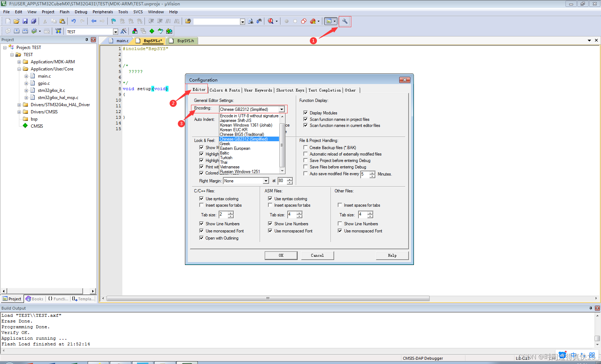
Task: Toggle Open with Outlining checkbox
Action: 201,238
